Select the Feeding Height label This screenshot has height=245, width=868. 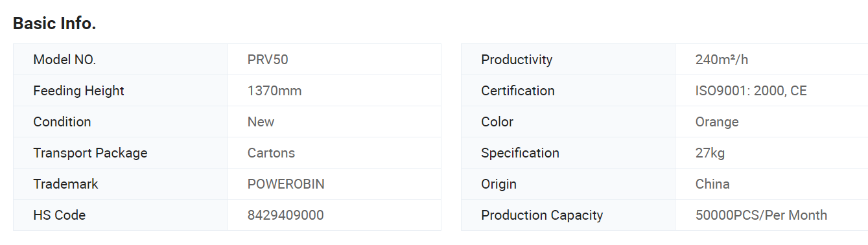78,91
